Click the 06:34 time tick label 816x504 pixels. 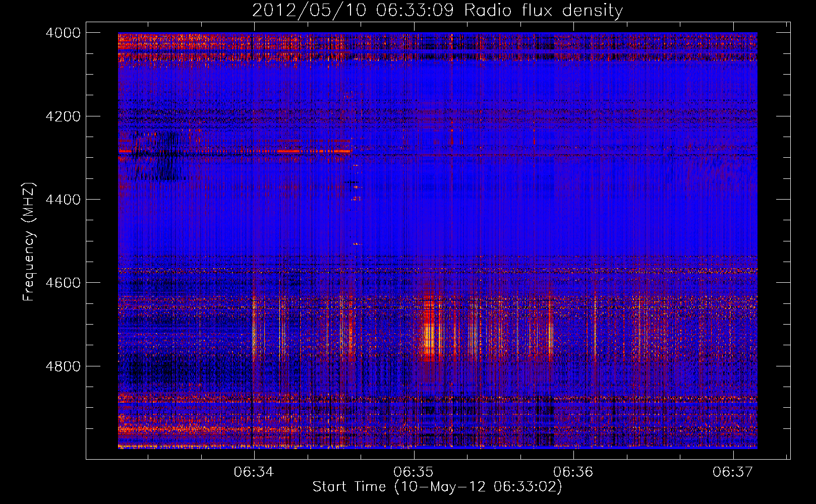click(254, 472)
